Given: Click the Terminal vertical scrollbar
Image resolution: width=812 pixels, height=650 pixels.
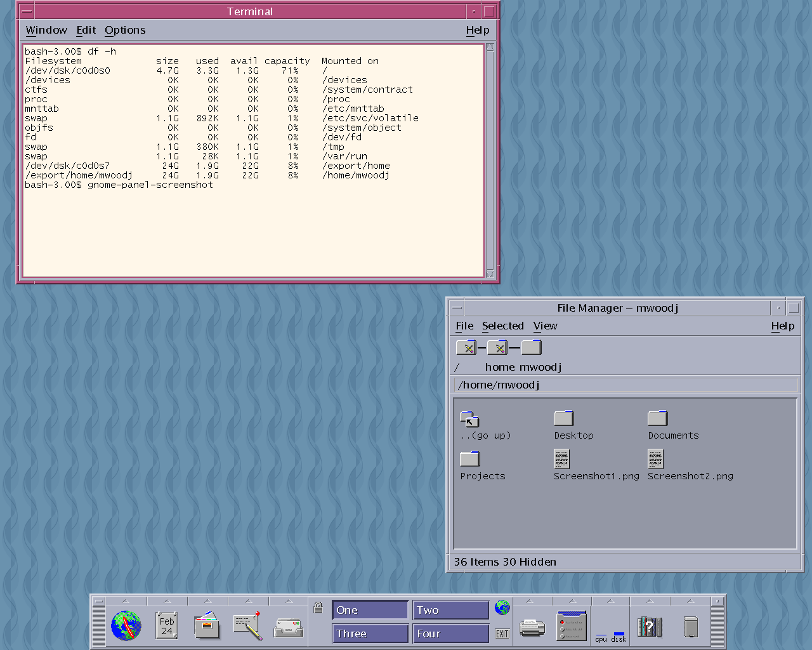Looking at the screenshot, I should (x=490, y=159).
